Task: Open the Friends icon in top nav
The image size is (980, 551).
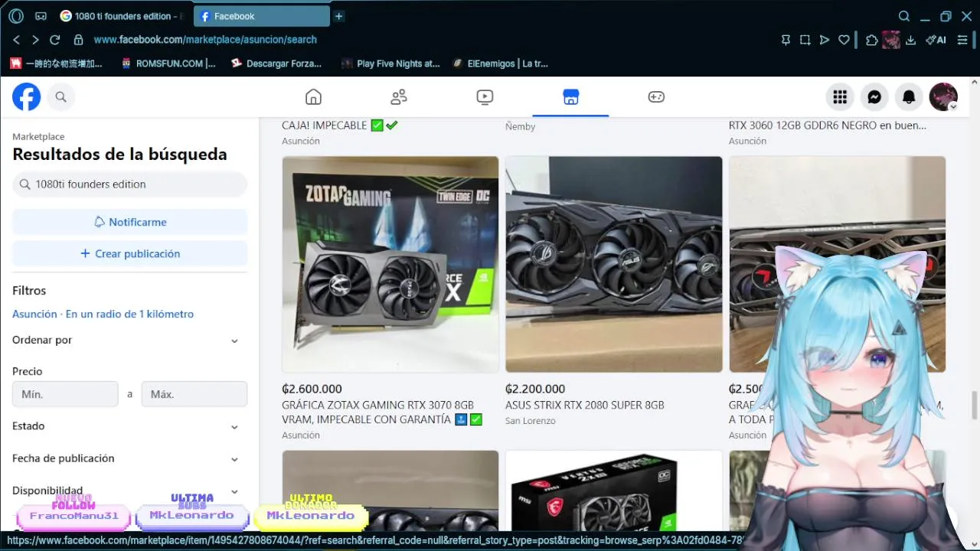Action: point(399,97)
